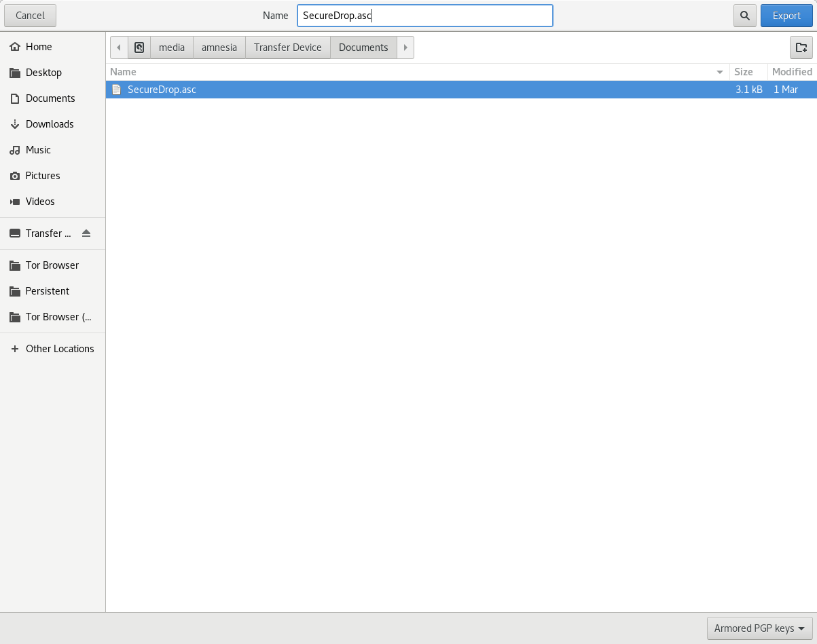
Task: Select the root drive icon in path bar
Action: point(139,48)
